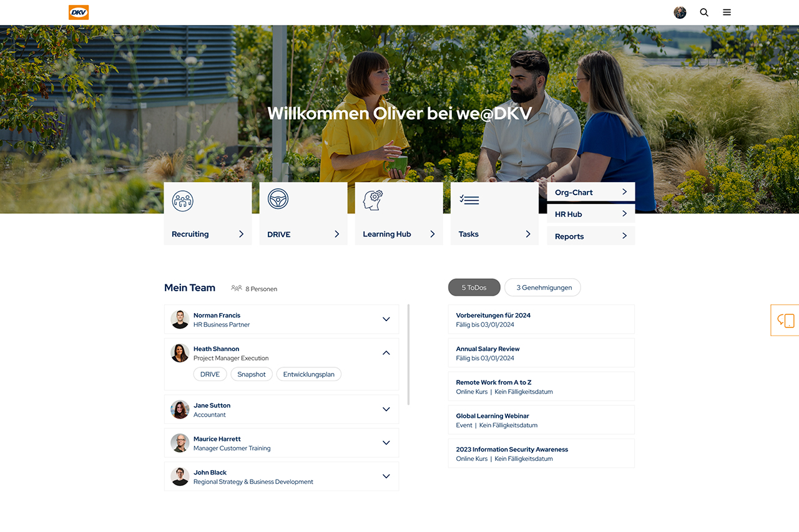The width and height of the screenshot is (799, 532).
Task: Click the Project Manager Execution subtitle
Action: pos(231,358)
